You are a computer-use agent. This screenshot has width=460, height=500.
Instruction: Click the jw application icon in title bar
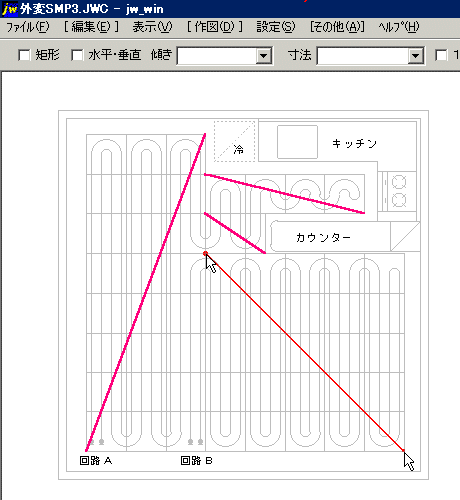tap(10, 9)
